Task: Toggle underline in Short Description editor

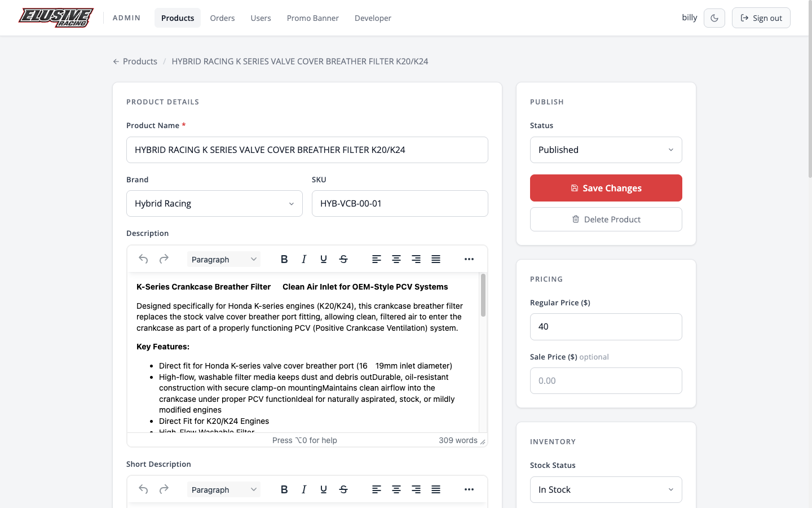Action: point(324,489)
